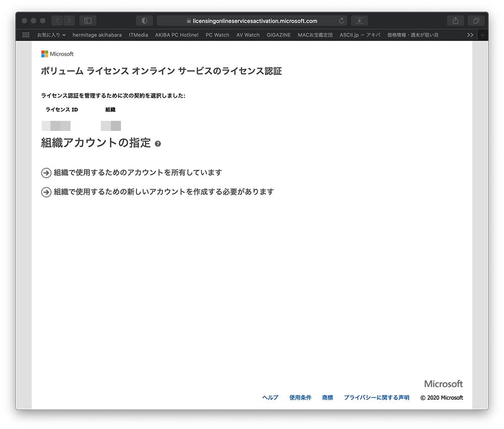Show more bookmarks via the double chevron

point(470,35)
